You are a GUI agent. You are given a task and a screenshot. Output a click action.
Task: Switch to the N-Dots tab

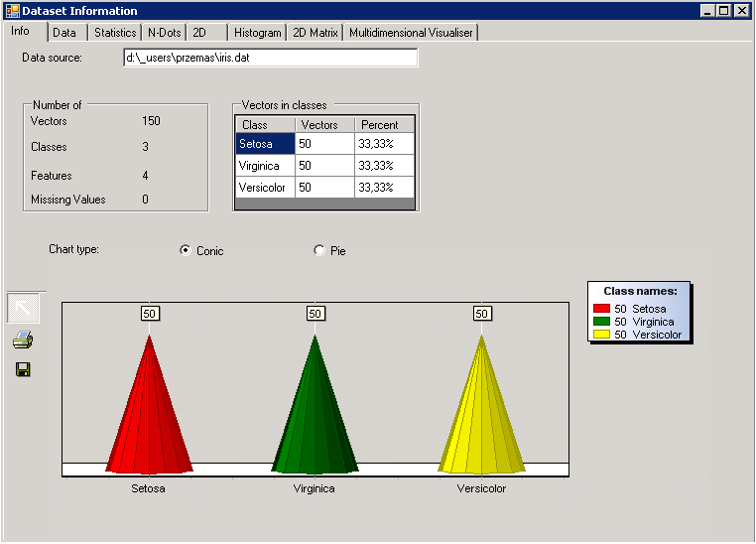pyautogui.click(x=164, y=33)
